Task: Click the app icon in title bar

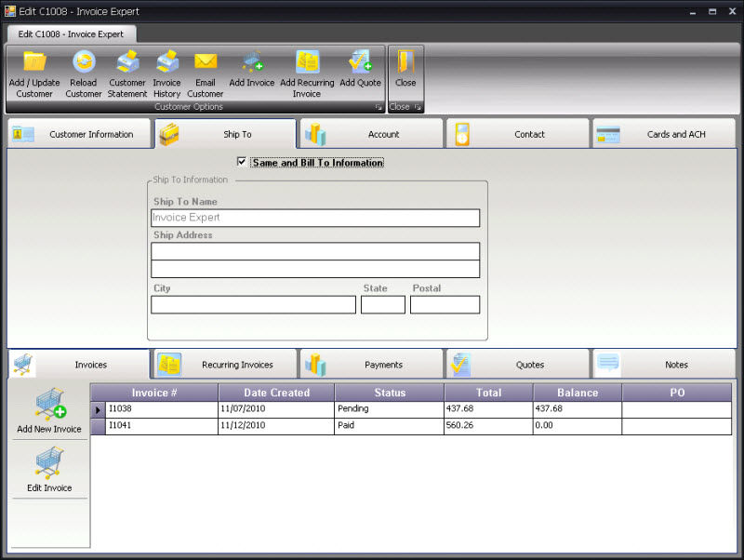Action: coord(10,11)
